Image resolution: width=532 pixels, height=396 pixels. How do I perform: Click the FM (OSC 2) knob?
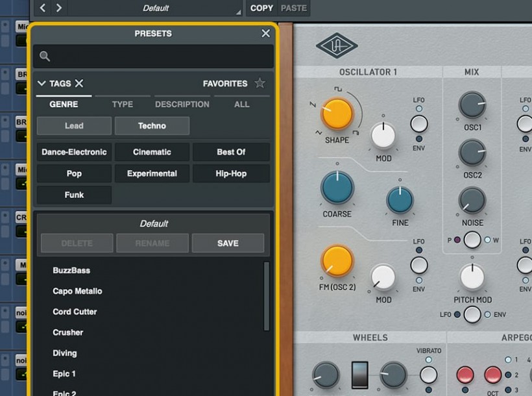(337, 261)
